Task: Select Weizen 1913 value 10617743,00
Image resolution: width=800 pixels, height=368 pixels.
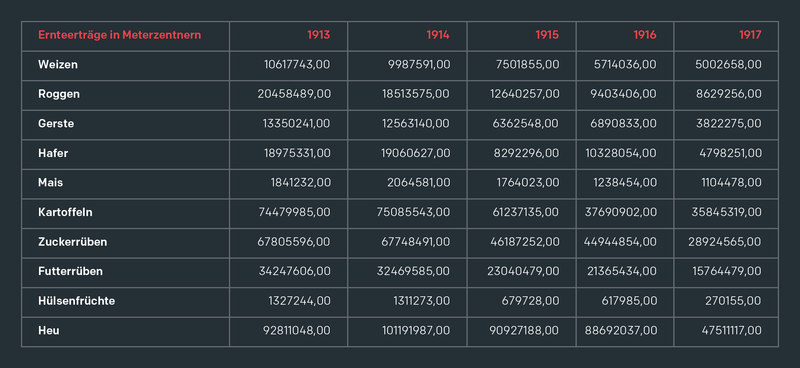Action: (x=297, y=65)
